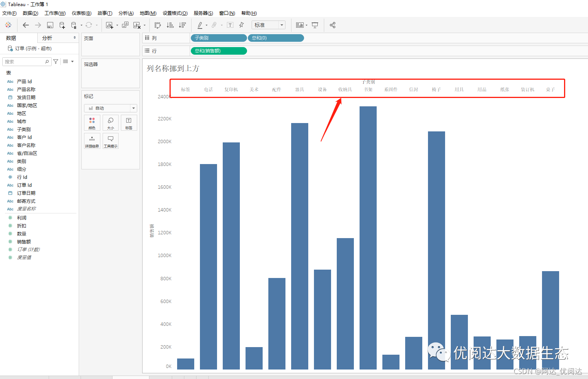Click the 子类别 pill on Columns shelf

pos(219,38)
